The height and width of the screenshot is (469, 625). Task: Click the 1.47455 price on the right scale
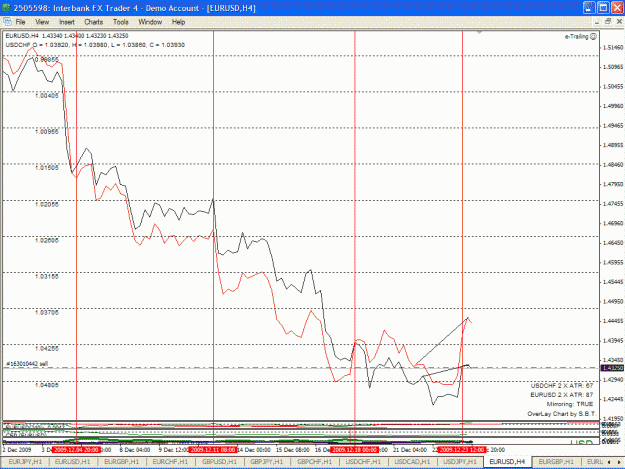point(613,204)
